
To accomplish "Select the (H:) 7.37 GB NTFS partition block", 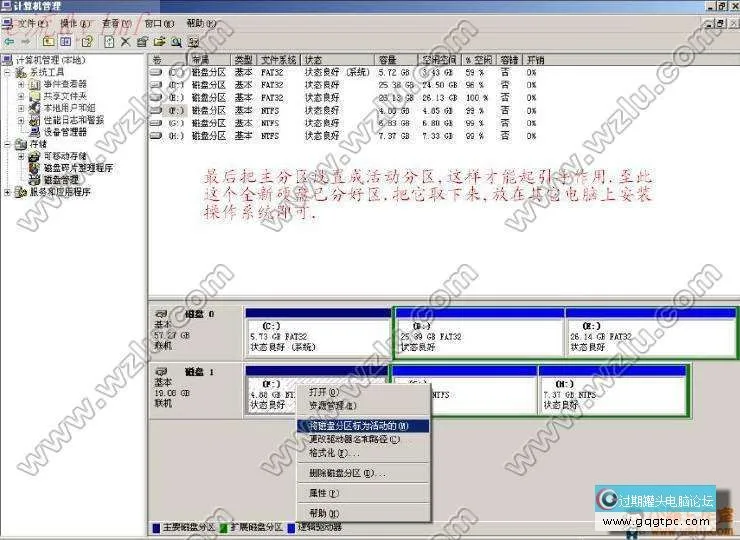I will 612,390.
